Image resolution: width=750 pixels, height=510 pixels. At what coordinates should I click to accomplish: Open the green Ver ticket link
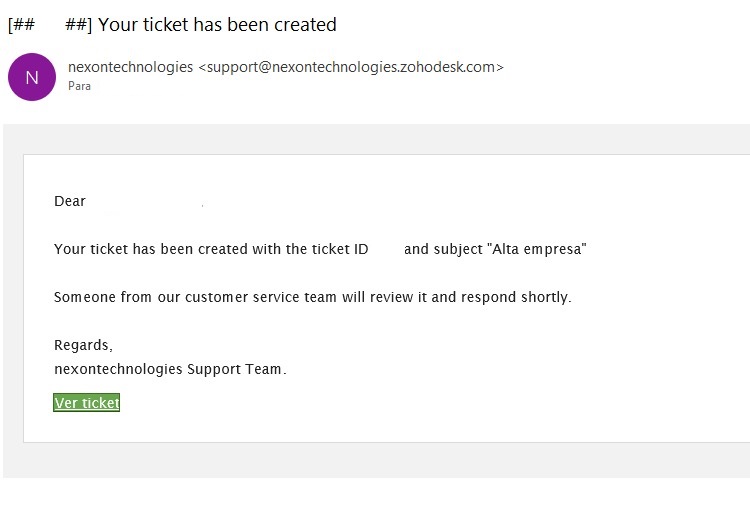pos(87,402)
